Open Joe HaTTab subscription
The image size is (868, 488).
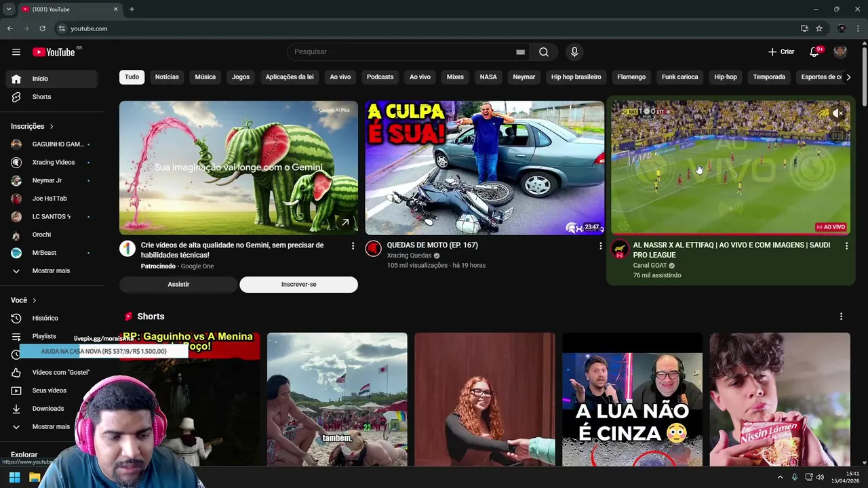tap(52, 199)
